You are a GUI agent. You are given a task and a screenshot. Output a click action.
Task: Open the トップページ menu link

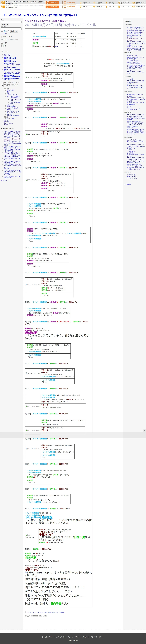point(8,54)
